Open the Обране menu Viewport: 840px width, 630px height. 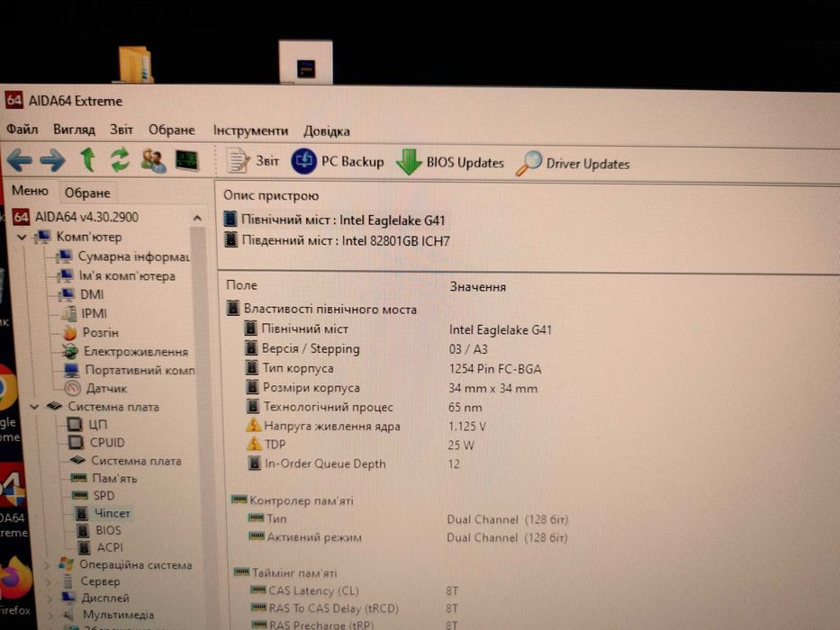click(171, 130)
